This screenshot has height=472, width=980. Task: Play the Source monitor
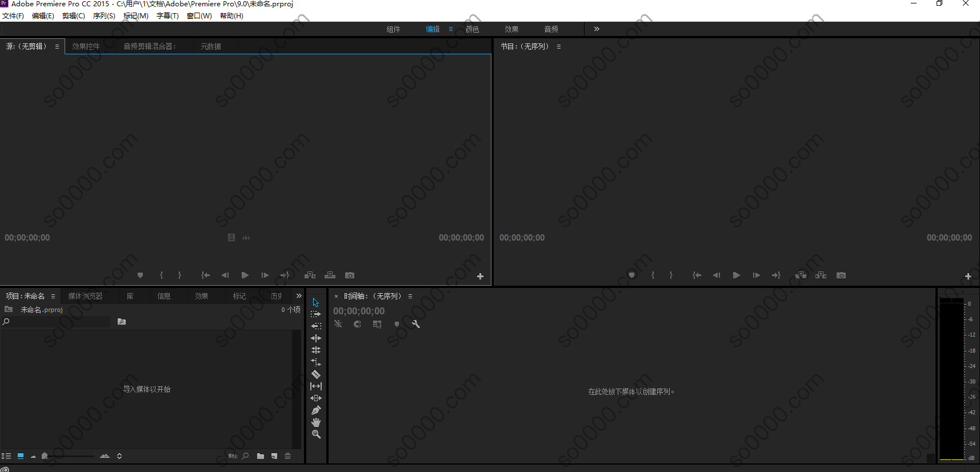click(245, 275)
